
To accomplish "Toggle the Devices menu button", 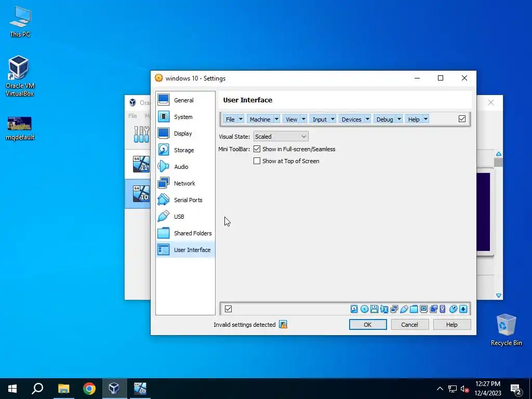I will click(351, 119).
